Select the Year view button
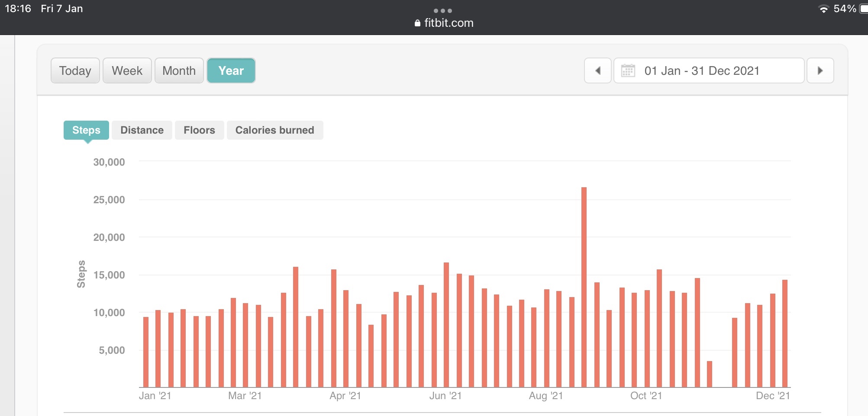This screenshot has height=416, width=868. tap(231, 70)
